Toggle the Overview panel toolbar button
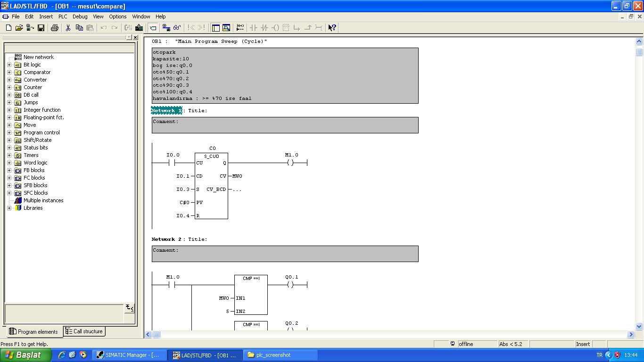The image size is (644, 362). [x=215, y=28]
